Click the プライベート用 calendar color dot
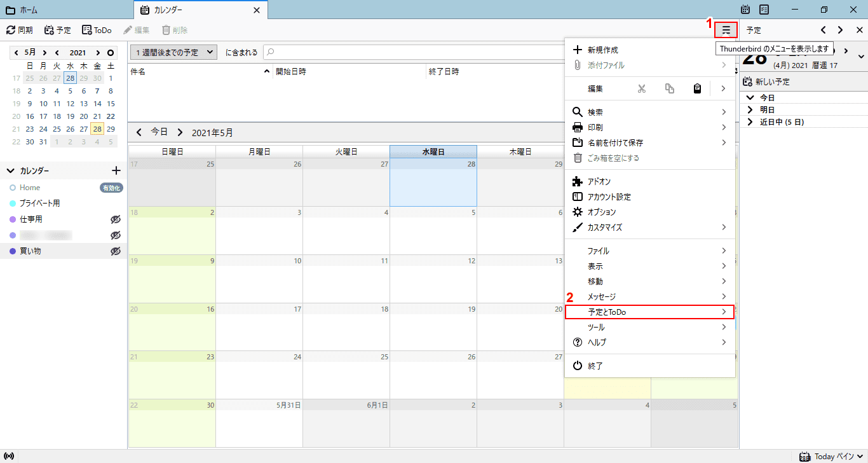Screen dimensions: 868x463 click(x=13, y=204)
